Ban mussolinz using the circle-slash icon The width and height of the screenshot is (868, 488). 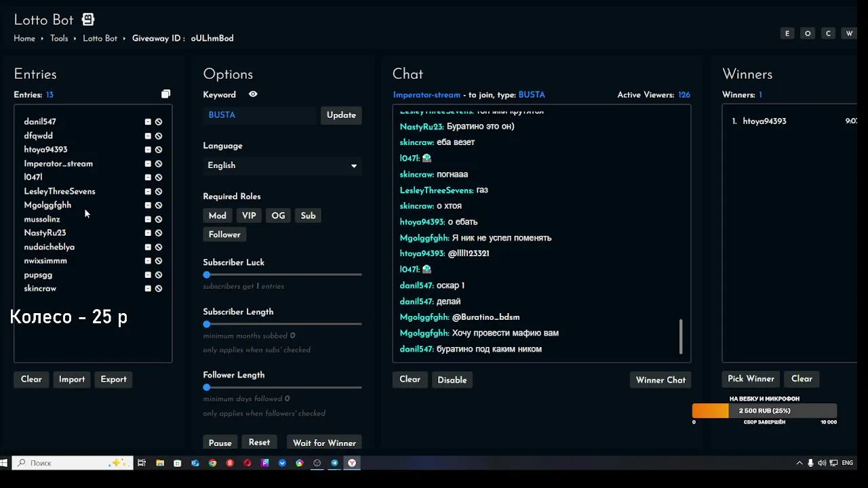(159, 220)
